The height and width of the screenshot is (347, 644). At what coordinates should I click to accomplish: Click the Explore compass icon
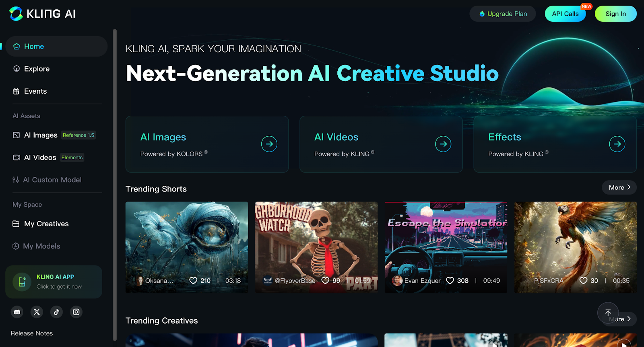(x=17, y=69)
